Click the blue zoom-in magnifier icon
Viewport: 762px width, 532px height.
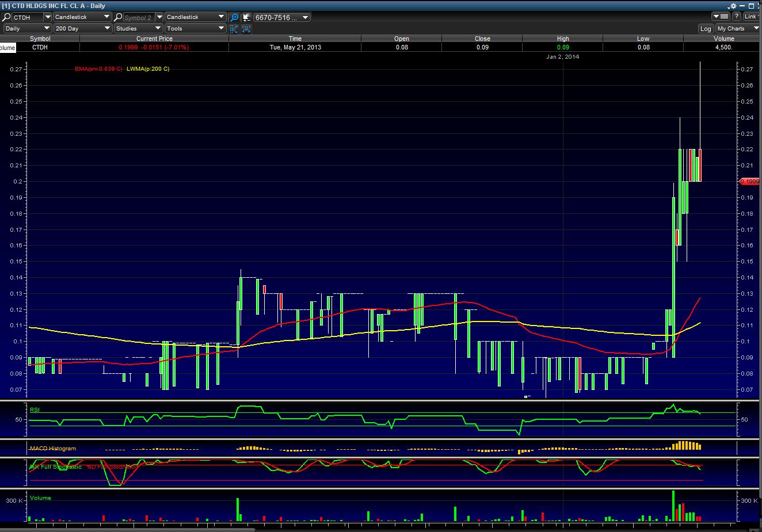(x=234, y=17)
